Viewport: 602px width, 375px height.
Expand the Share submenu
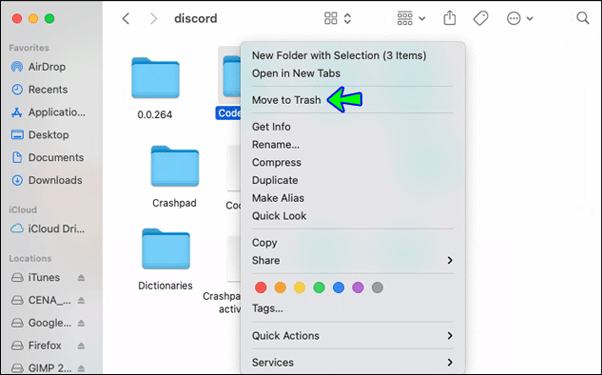[352, 260]
